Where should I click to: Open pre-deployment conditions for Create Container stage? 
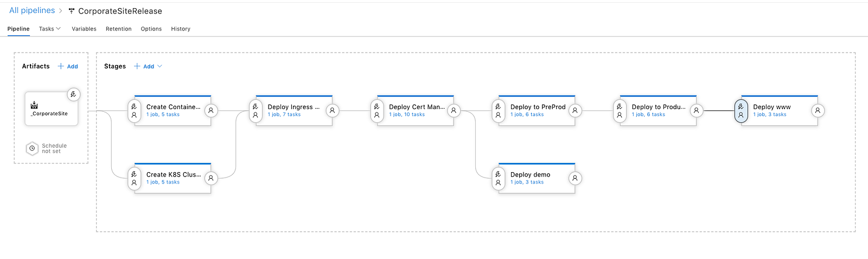coord(134,111)
